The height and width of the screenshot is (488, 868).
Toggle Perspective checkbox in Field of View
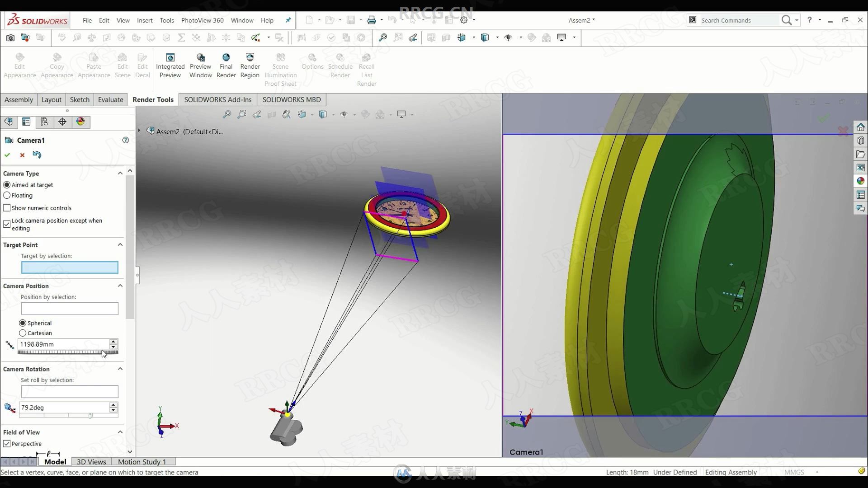(x=7, y=443)
